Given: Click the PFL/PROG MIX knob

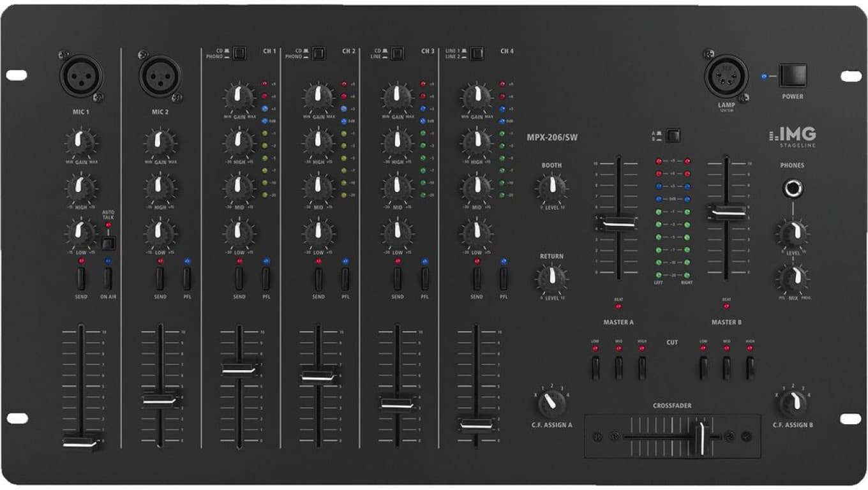Looking at the screenshot, I should click(792, 279).
